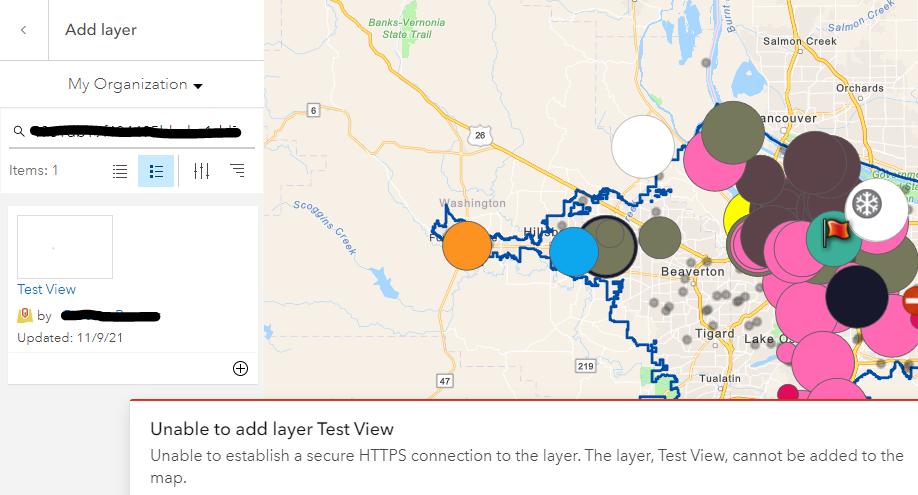Open the My Organization dropdown
Viewport: 918px width, 495px height.
(135, 85)
